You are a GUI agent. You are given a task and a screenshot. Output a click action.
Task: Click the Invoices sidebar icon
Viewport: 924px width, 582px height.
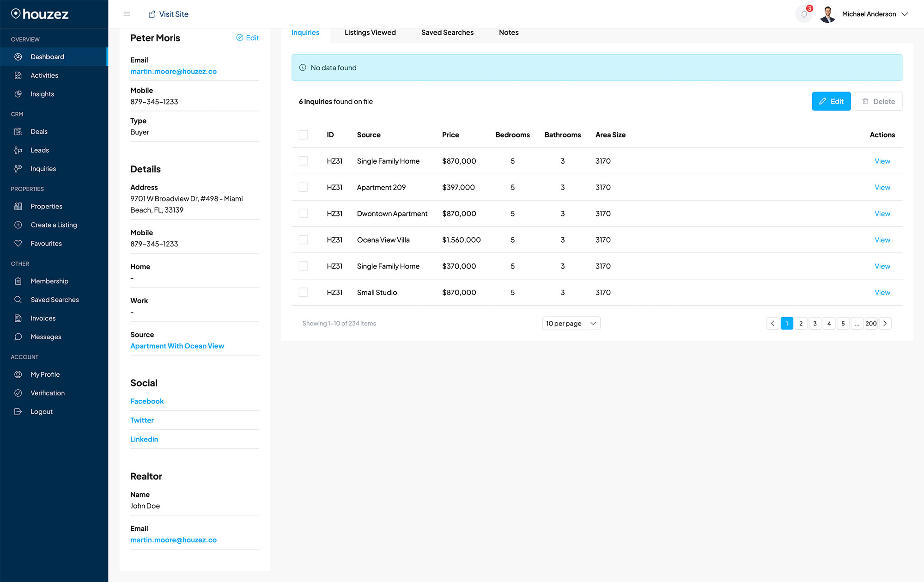pos(18,319)
